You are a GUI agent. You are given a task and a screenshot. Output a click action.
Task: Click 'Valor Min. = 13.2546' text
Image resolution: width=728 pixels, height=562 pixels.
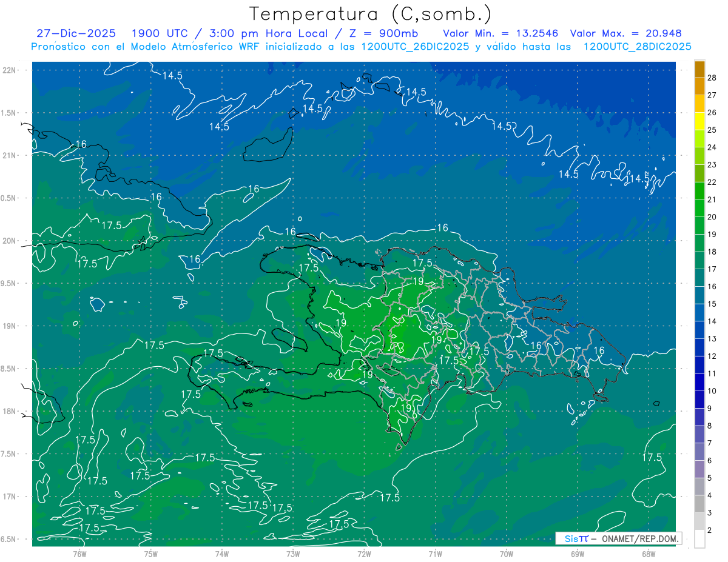point(502,33)
